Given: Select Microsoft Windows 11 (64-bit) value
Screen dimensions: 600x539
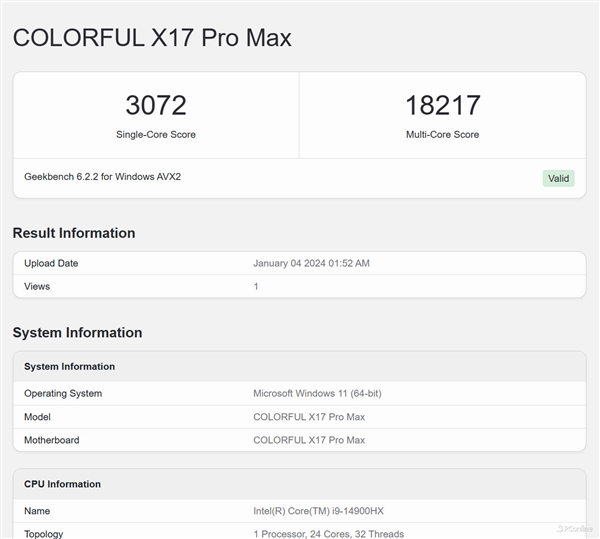Looking at the screenshot, I should click(317, 393).
